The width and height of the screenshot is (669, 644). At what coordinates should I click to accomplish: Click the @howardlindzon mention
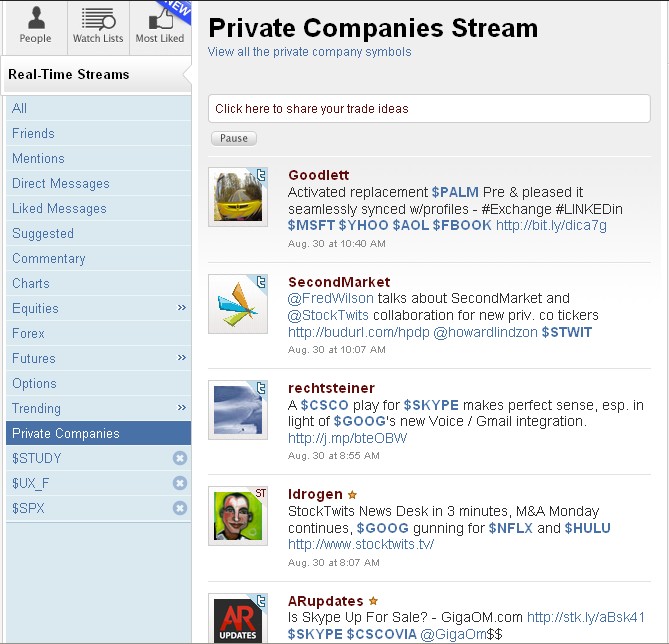(486, 332)
